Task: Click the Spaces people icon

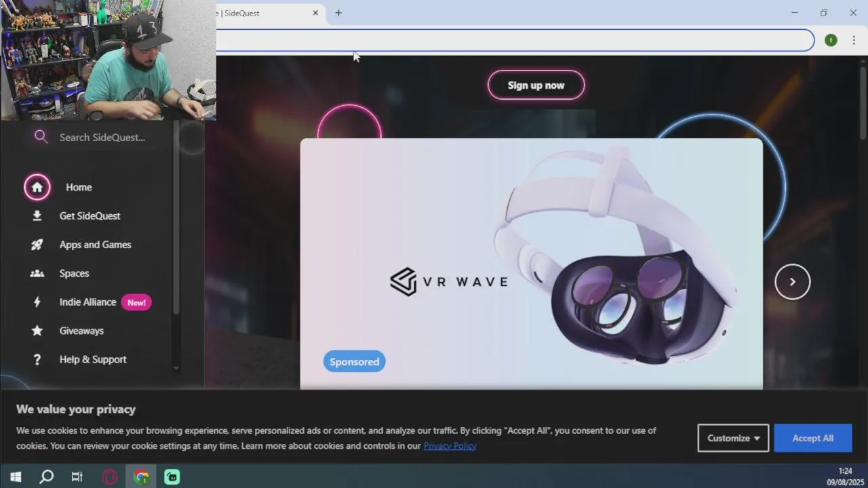Action: coord(37,273)
